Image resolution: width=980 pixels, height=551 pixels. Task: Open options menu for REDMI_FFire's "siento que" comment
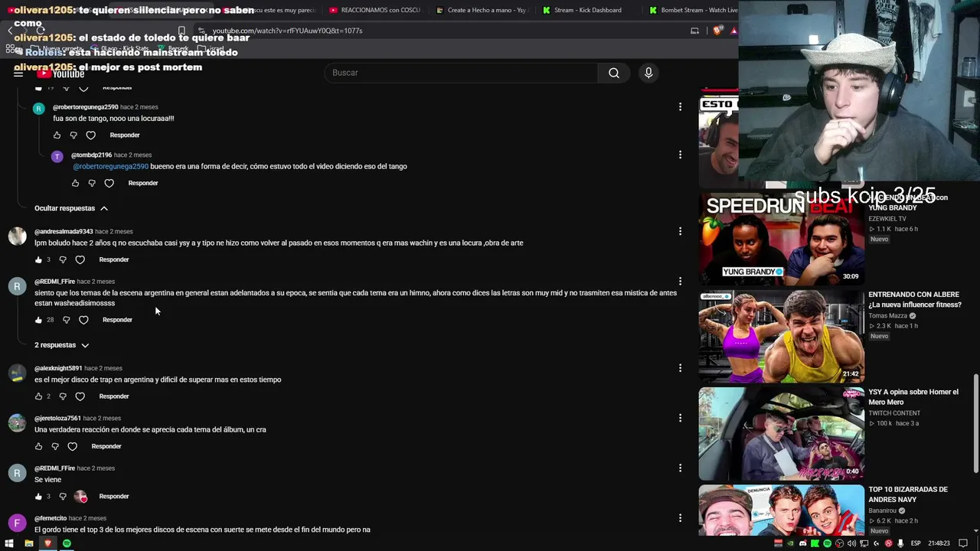click(x=680, y=282)
